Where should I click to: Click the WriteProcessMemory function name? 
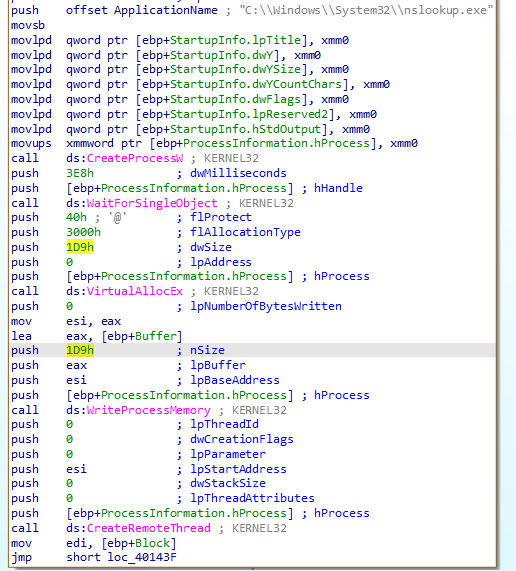[x=149, y=410]
